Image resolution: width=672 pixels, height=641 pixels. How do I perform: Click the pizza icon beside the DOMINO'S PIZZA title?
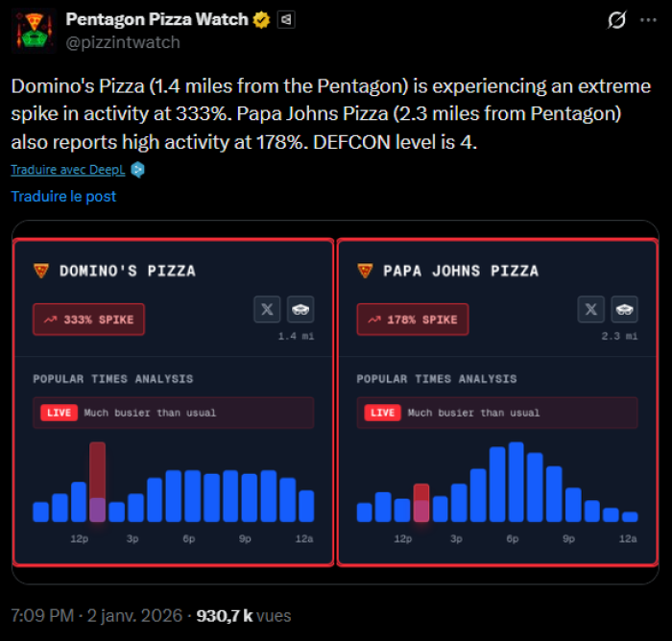pyautogui.click(x=40, y=271)
